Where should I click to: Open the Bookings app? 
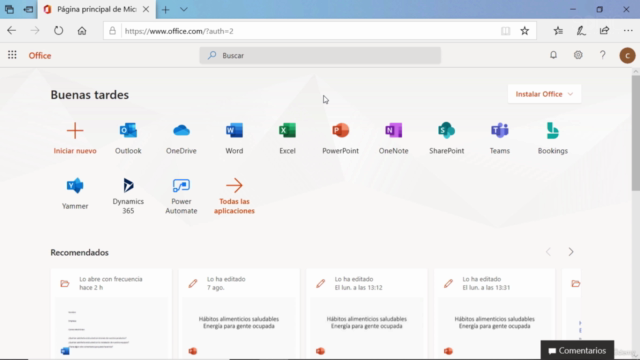(553, 138)
